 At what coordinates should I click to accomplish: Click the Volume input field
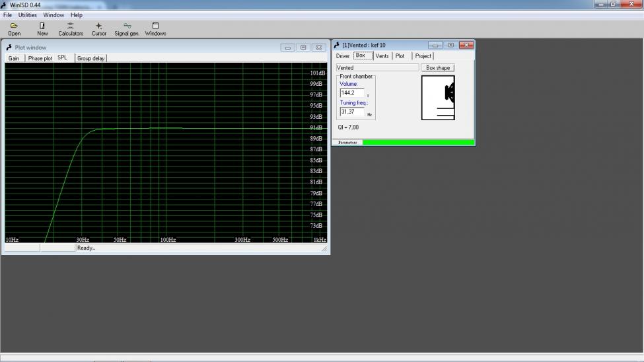click(x=352, y=93)
